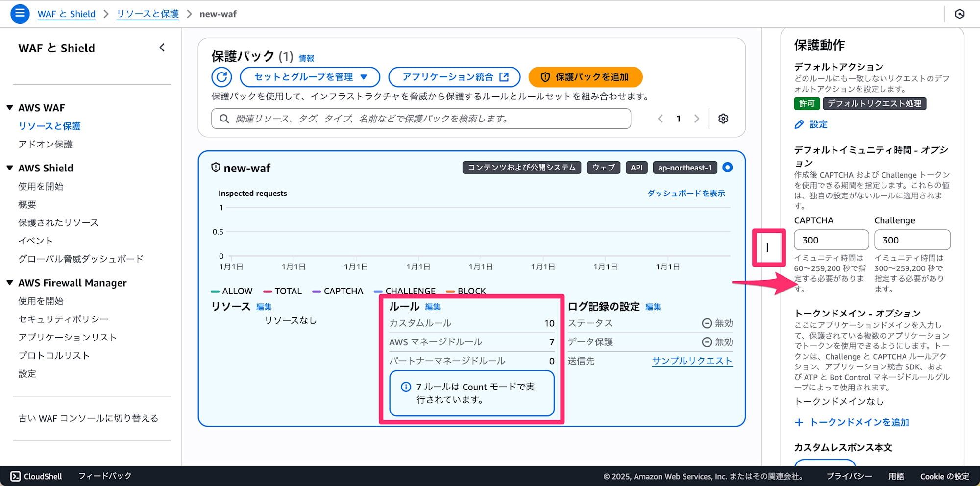Click the リソースと保護 breadcrumb
The image size is (980, 486).
click(x=147, y=14)
